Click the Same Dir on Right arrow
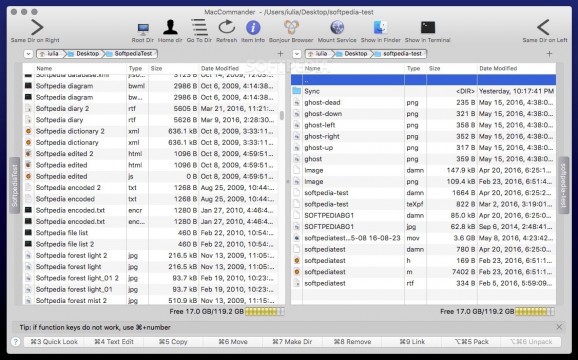578x360 pixels. [37, 27]
